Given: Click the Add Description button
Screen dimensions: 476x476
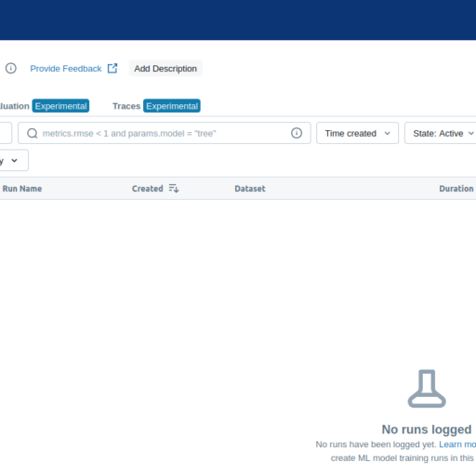Looking at the screenshot, I should 165,69.
